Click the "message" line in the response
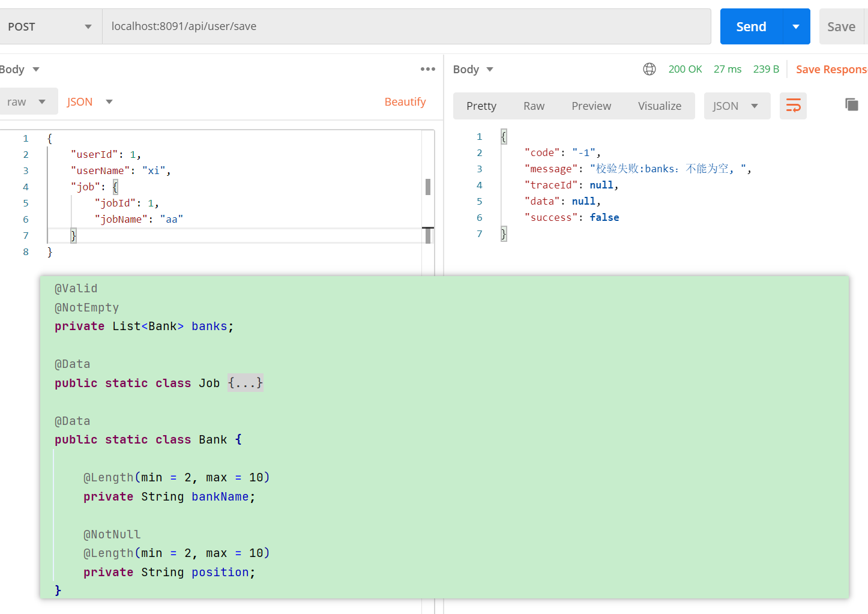The height and width of the screenshot is (614, 868). tap(637, 169)
